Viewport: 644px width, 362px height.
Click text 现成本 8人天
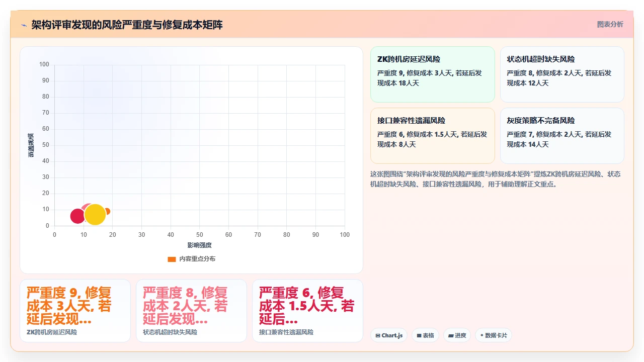(x=396, y=144)
